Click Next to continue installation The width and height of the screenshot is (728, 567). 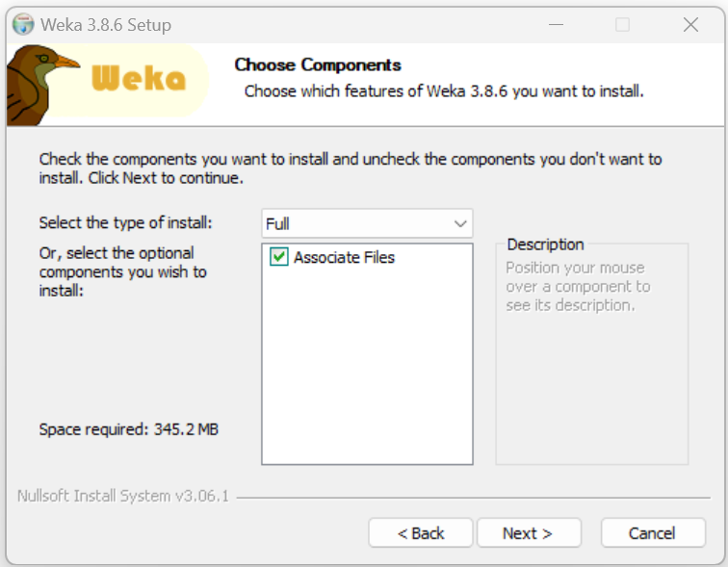pos(529,532)
